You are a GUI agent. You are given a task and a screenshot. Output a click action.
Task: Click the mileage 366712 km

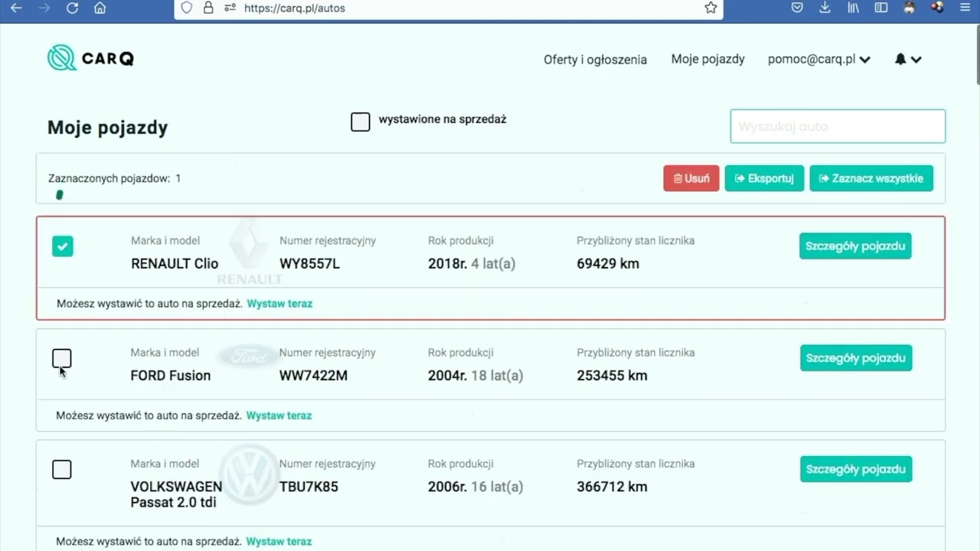coord(612,487)
